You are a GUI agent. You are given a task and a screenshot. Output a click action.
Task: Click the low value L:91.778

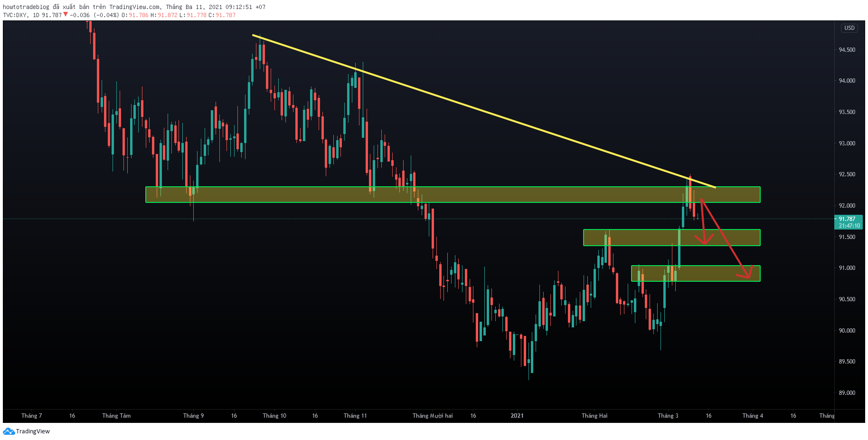193,15
